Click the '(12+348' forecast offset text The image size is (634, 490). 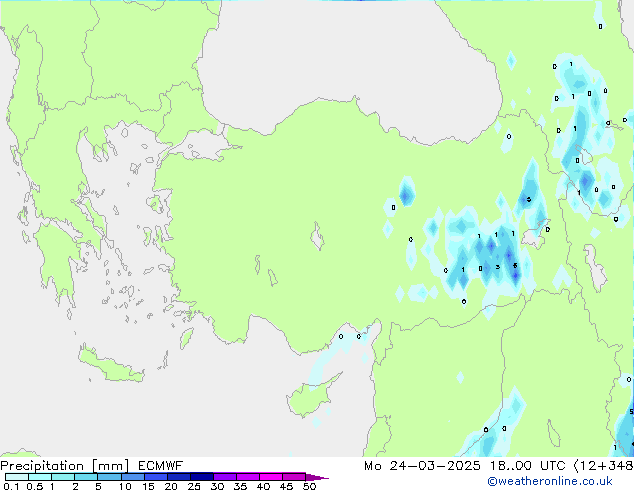(604, 466)
